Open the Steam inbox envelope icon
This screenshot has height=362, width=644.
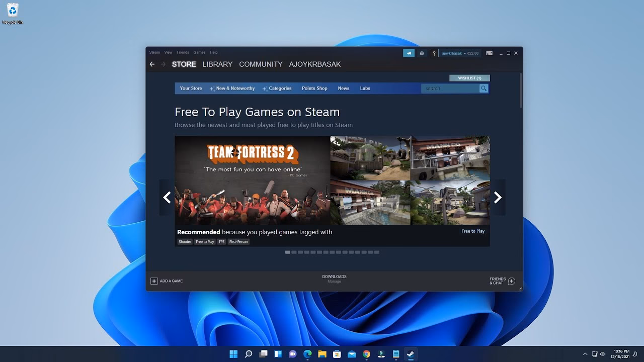pos(422,53)
